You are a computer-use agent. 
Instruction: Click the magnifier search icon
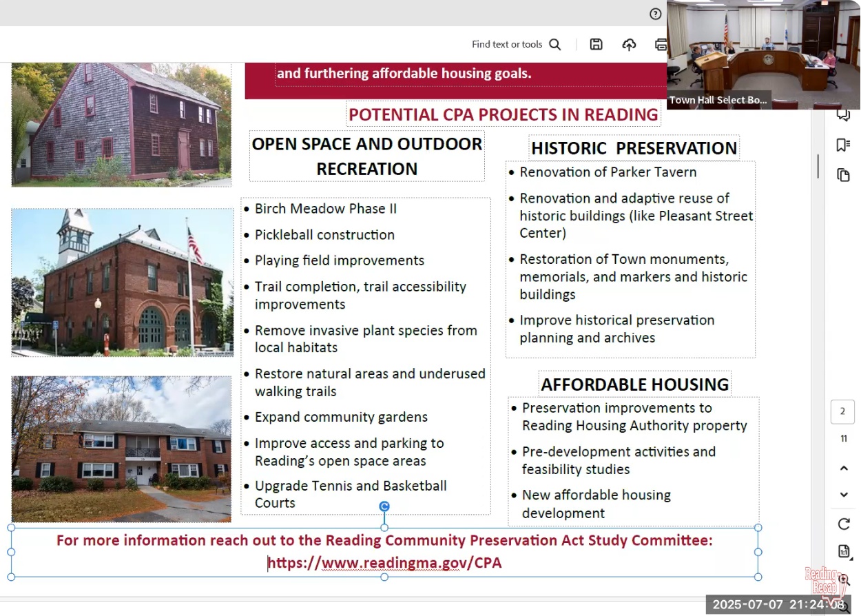[555, 44]
